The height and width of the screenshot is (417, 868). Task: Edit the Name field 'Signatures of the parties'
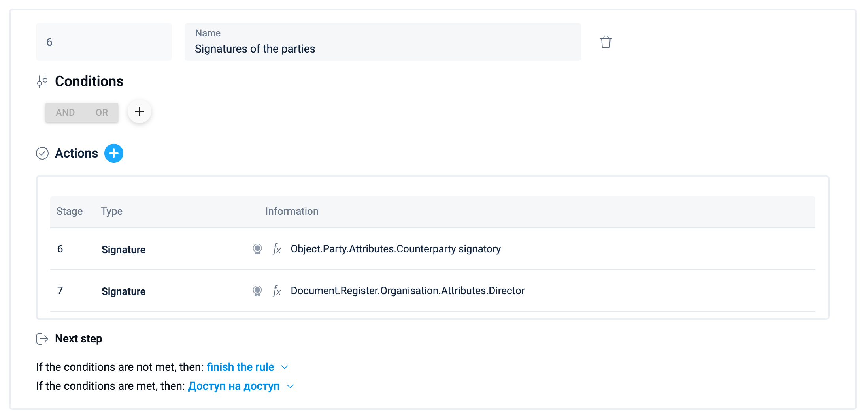coord(383,49)
